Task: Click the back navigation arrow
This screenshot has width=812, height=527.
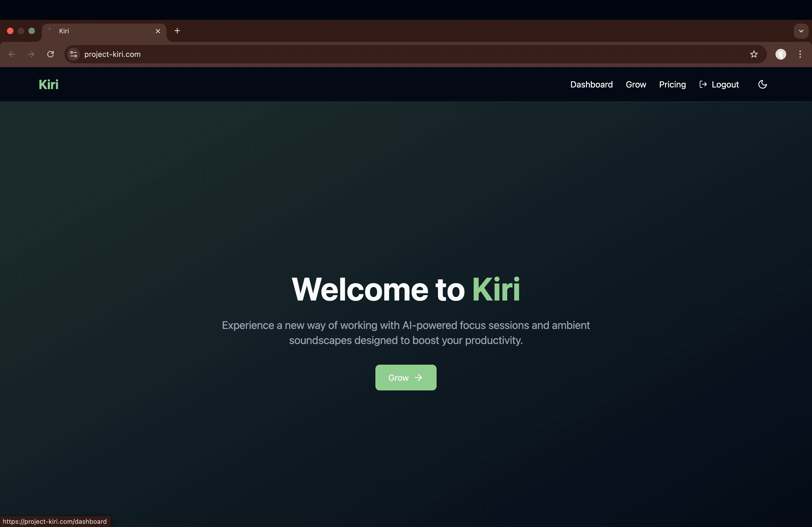Action: 12,54
